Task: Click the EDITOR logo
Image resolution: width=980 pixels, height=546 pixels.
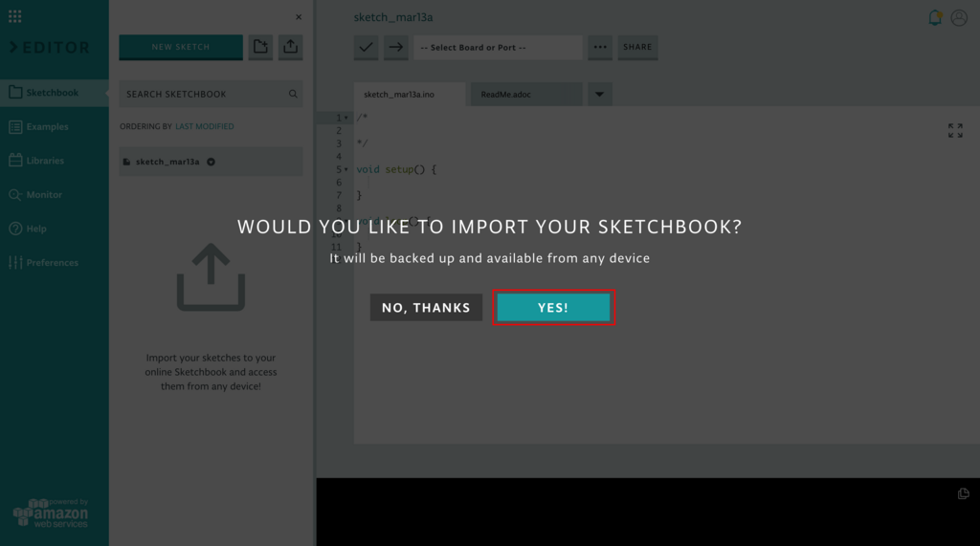Action: pyautogui.click(x=50, y=48)
